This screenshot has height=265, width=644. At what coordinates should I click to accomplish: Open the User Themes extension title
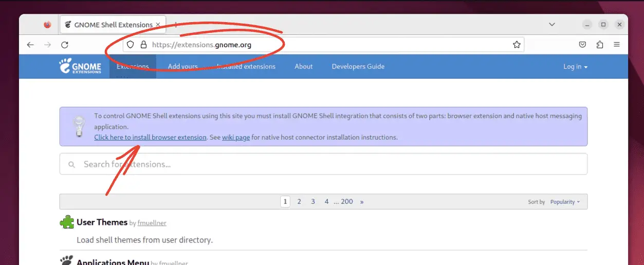click(102, 222)
